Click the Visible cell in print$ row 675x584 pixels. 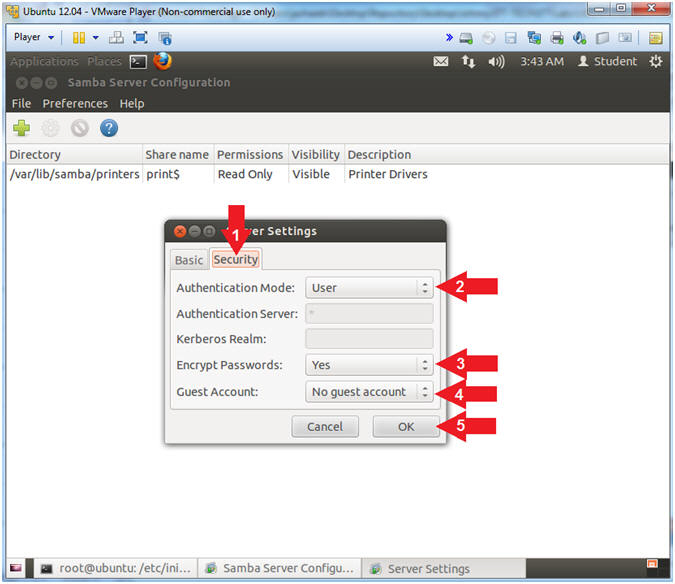click(311, 174)
